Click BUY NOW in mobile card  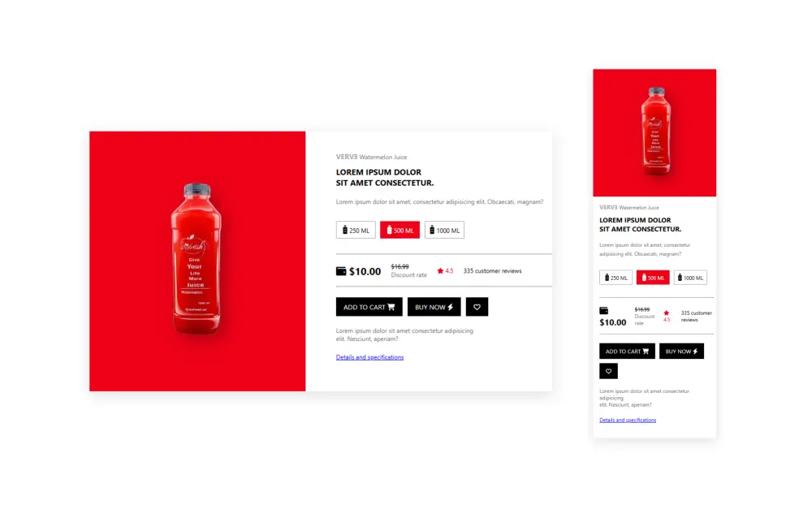(681, 351)
